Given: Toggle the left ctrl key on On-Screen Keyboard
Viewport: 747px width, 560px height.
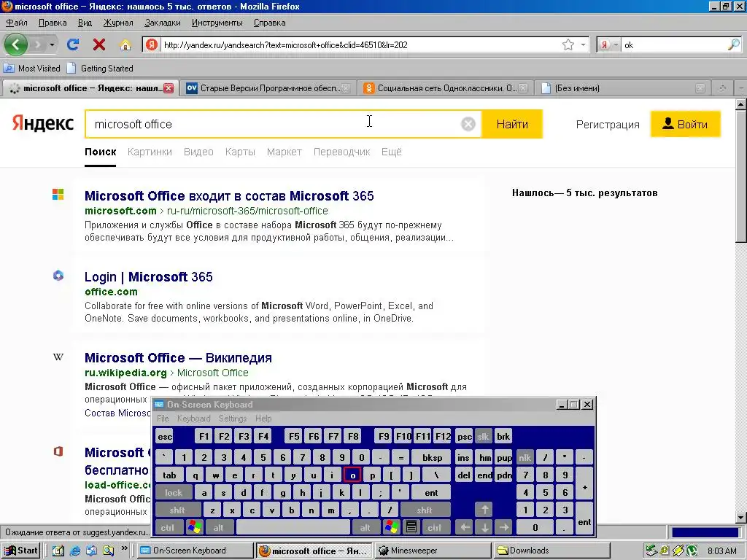Looking at the screenshot, I should click(168, 528).
